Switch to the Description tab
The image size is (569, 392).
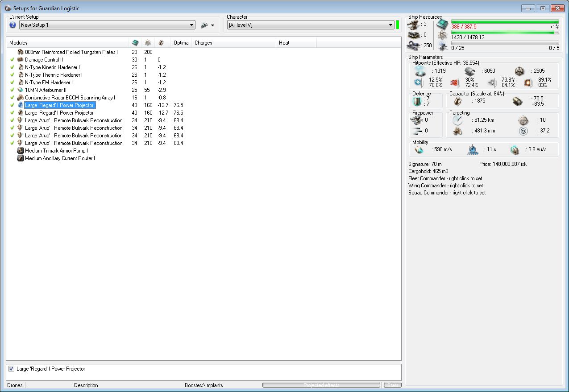pos(86,385)
